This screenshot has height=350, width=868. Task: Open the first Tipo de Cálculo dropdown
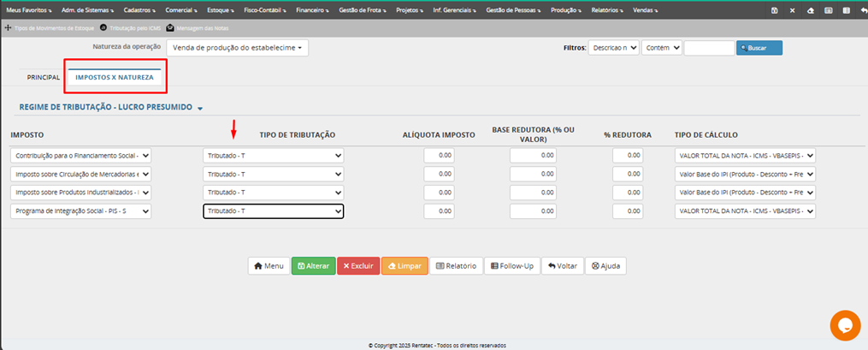pos(745,156)
